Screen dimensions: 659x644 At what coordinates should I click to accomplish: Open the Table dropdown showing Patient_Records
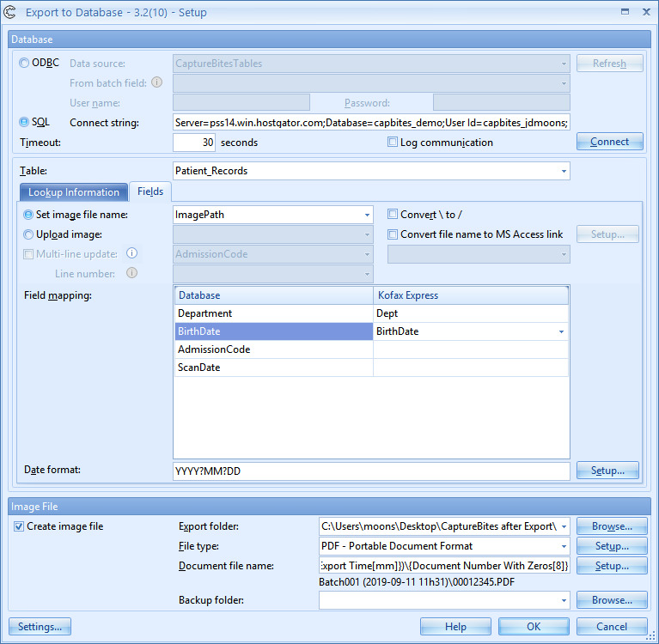coord(564,171)
